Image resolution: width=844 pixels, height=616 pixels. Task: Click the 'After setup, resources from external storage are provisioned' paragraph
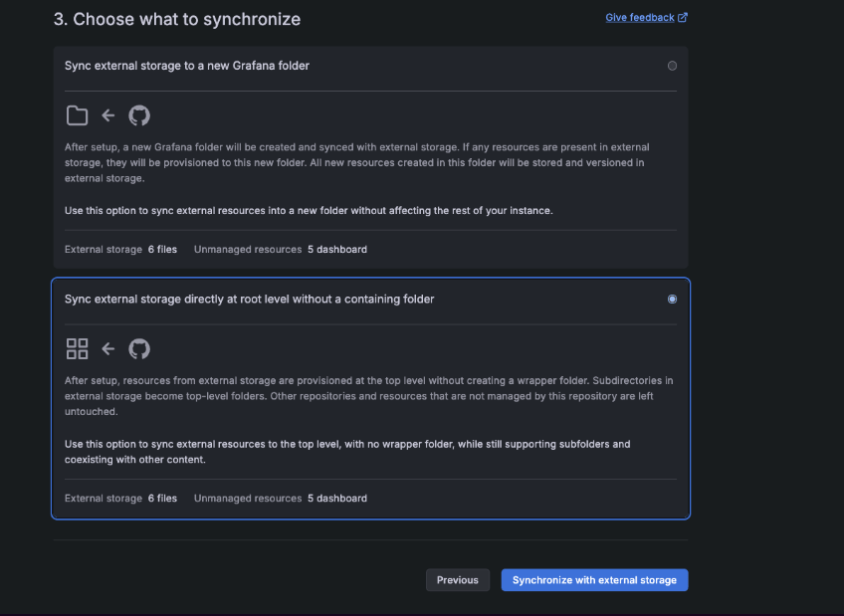tap(368, 396)
